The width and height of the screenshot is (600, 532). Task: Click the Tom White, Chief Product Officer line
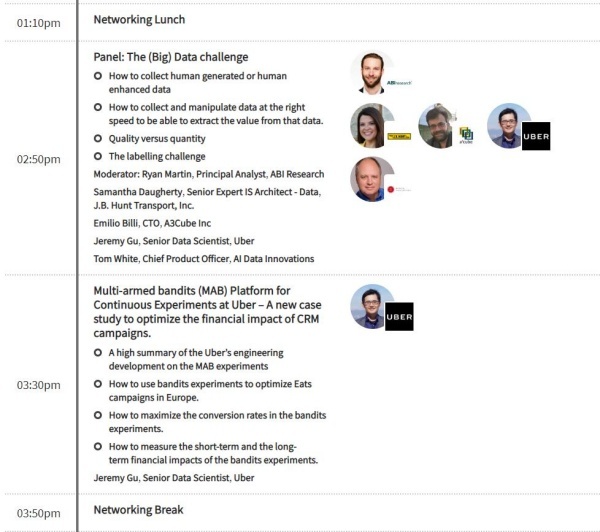point(204,259)
